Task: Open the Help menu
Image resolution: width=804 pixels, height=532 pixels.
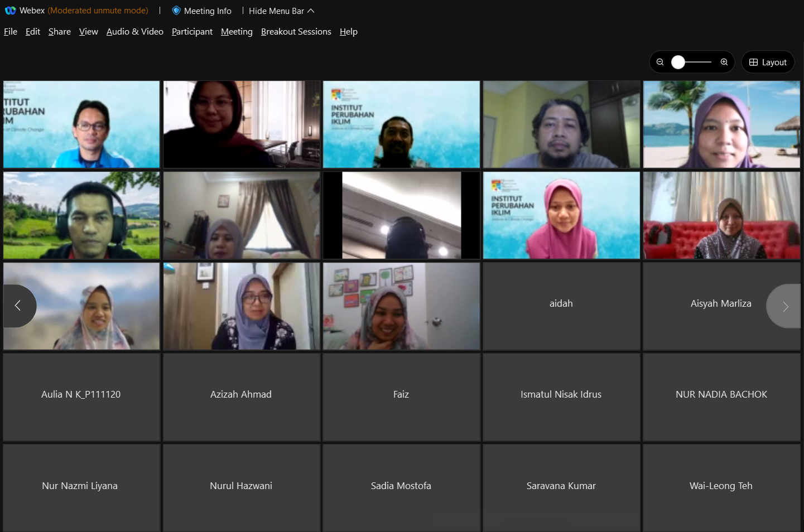Action: click(348, 32)
